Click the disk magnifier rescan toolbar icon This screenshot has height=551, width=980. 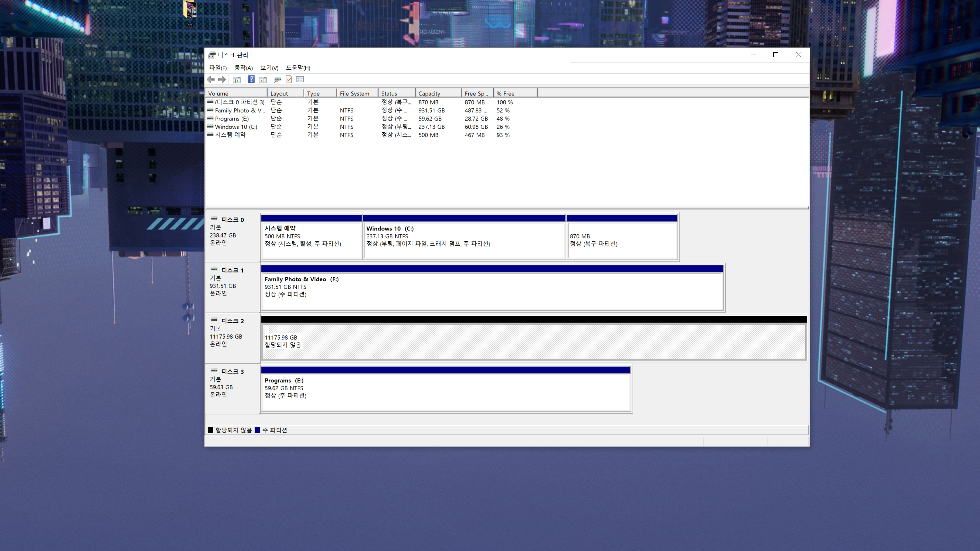[x=277, y=79]
